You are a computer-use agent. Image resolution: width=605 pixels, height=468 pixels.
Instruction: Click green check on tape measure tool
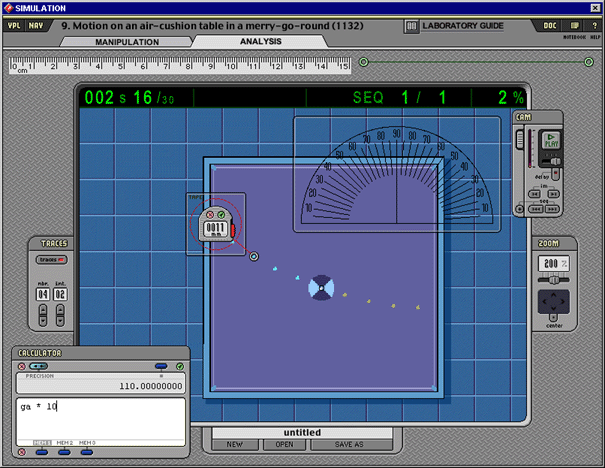(220, 214)
